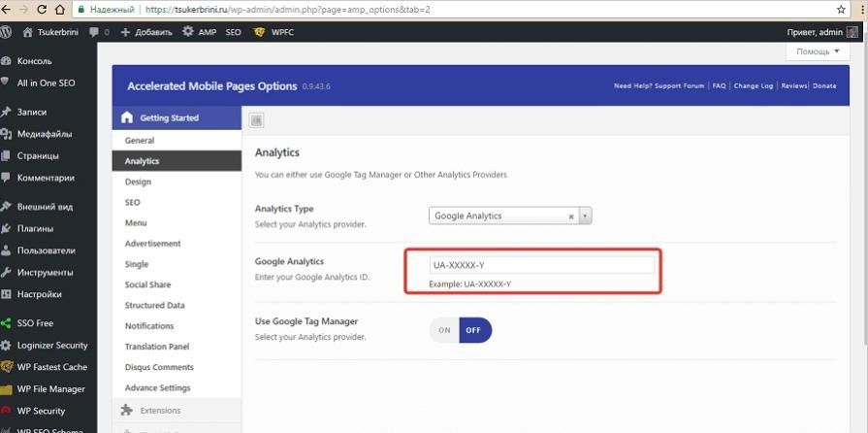Go forward with the browser arrow

pos(22,10)
